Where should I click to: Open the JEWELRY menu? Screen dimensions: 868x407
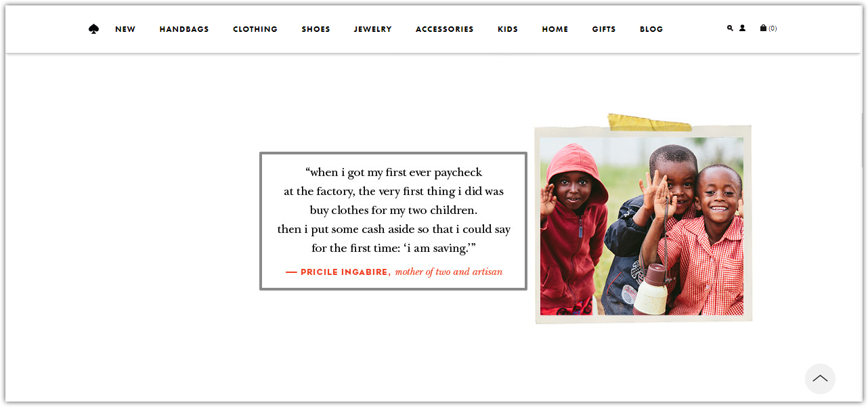pos(373,29)
